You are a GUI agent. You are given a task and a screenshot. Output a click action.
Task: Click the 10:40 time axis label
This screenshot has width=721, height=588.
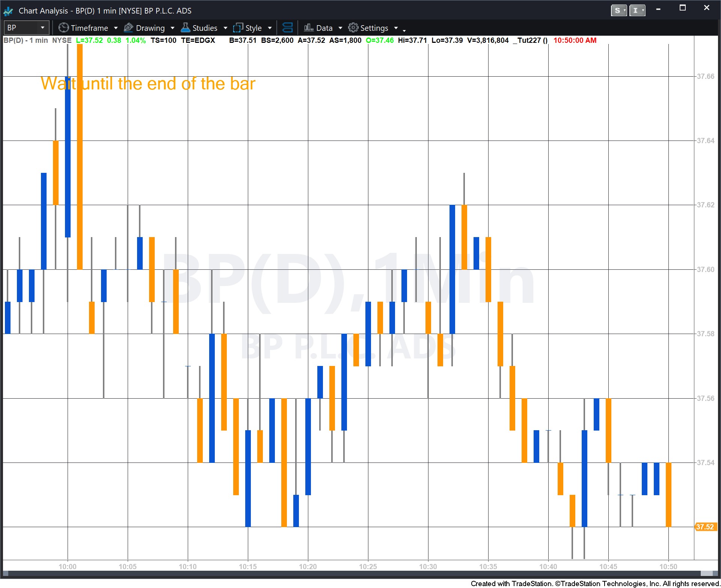(548, 567)
